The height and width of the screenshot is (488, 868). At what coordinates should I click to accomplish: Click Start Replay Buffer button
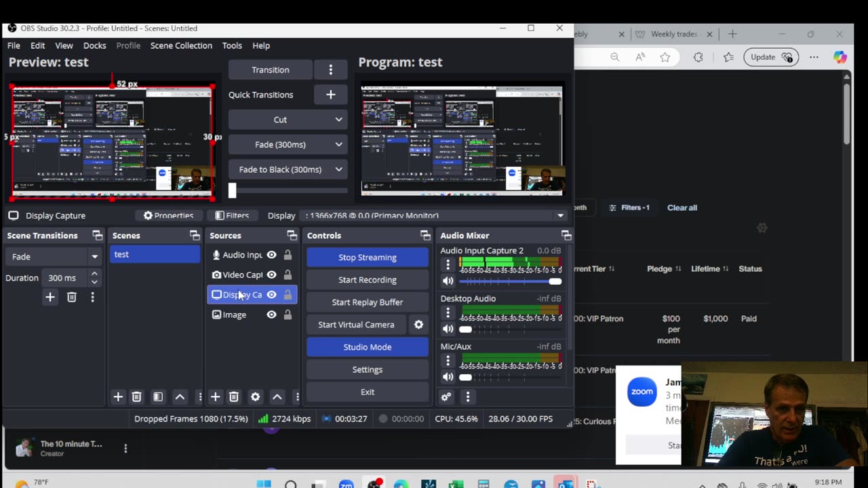point(368,302)
